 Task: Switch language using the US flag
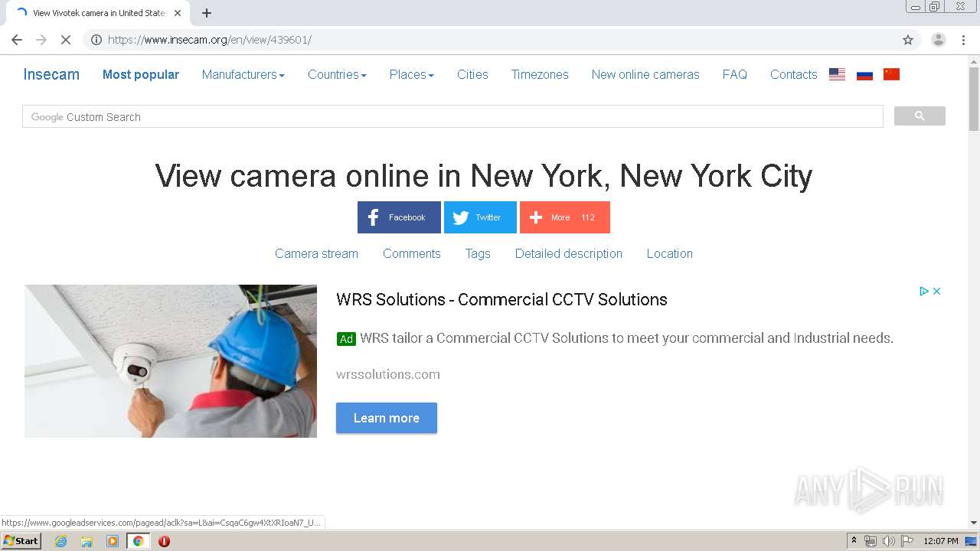click(837, 74)
